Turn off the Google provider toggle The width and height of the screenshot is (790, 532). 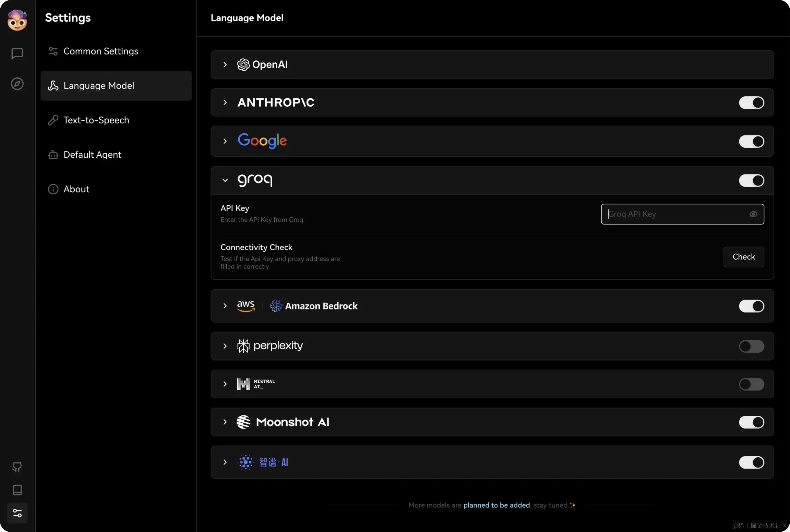click(751, 141)
